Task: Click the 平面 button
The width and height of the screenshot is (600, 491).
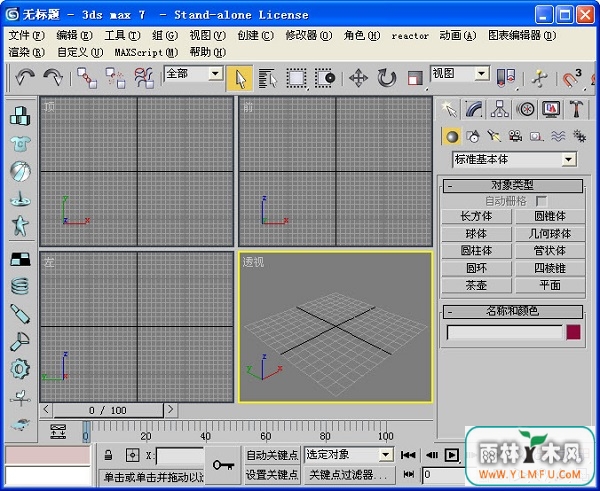Action: tap(550, 285)
